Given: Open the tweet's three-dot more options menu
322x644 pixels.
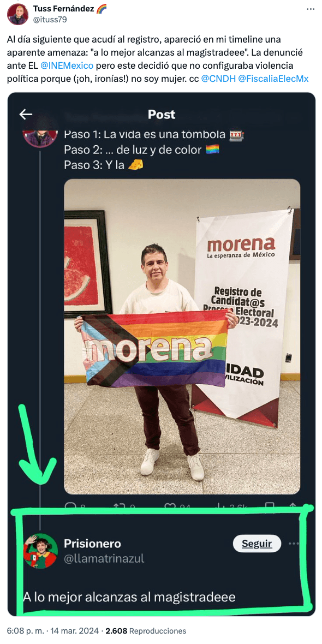Looking at the screenshot, I should [311, 9].
